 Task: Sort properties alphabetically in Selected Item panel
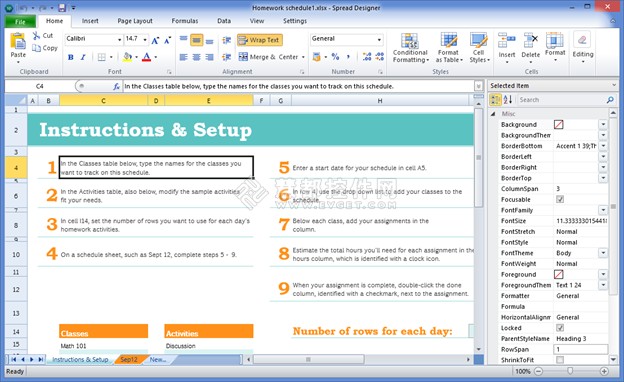coord(508,99)
